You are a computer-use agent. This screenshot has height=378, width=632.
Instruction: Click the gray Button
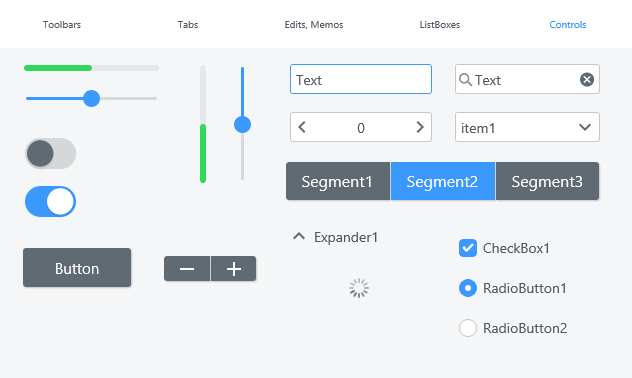(77, 268)
